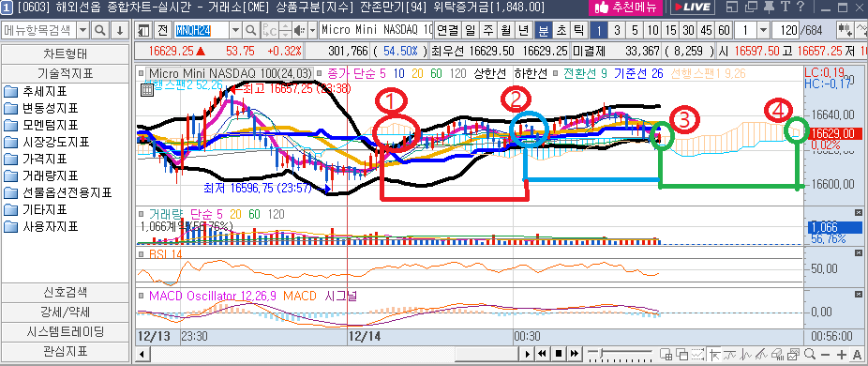Click the chart print/save icon left of the magnifier
Viewport: 868px width, 366px height.
[794, 354]
